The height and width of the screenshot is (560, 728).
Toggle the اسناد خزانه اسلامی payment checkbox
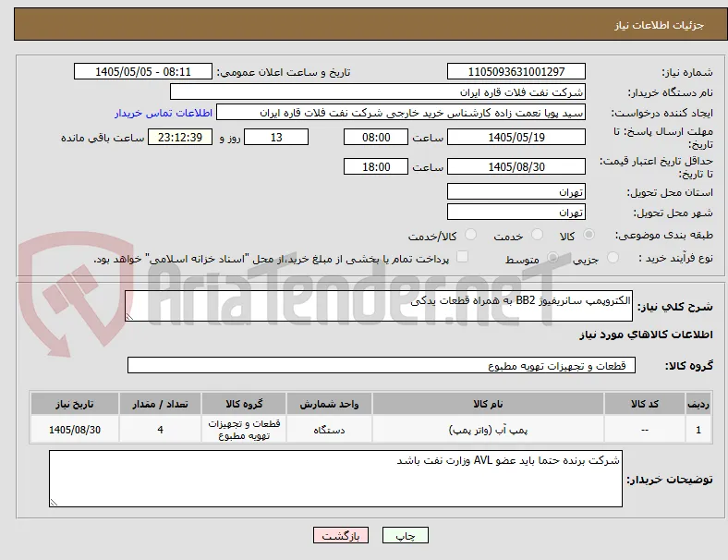click(x=463, y=257)
